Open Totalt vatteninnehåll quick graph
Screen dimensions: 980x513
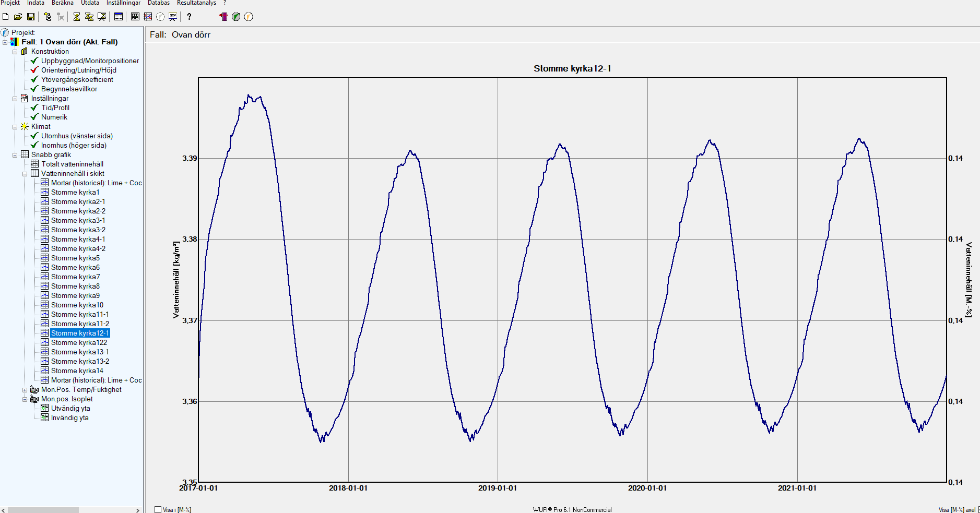pyautogui.click(x=72, y=164)
